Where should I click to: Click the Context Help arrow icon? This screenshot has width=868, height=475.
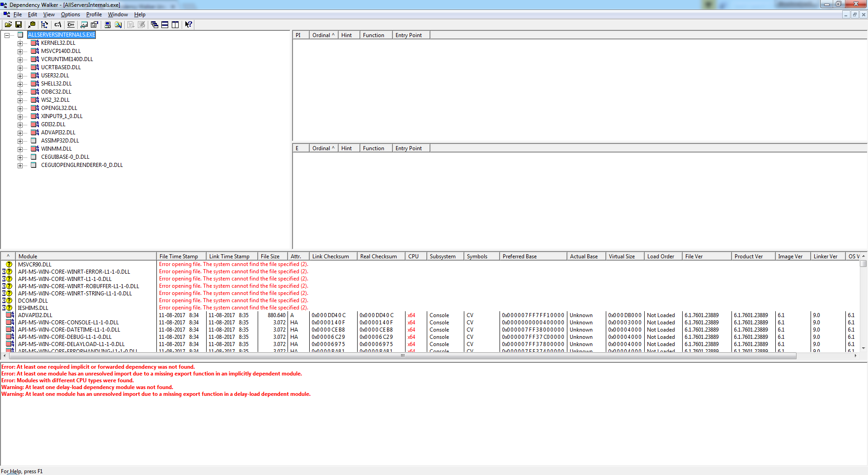pyautogui.click(x=189, y=25)
